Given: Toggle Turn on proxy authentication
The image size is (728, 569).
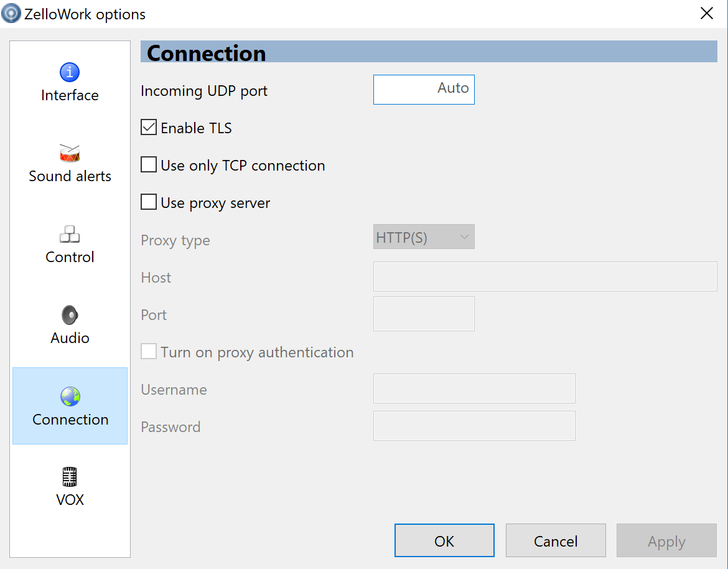Looking at the screenshot, I should 149,351.
